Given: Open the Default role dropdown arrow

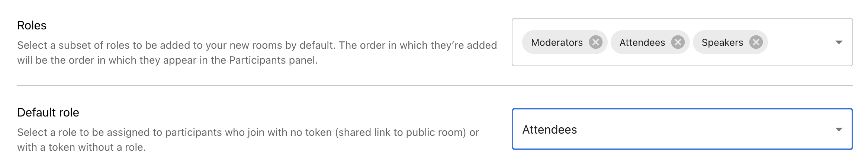Looking at the screenshot, I should coord(839,130).
